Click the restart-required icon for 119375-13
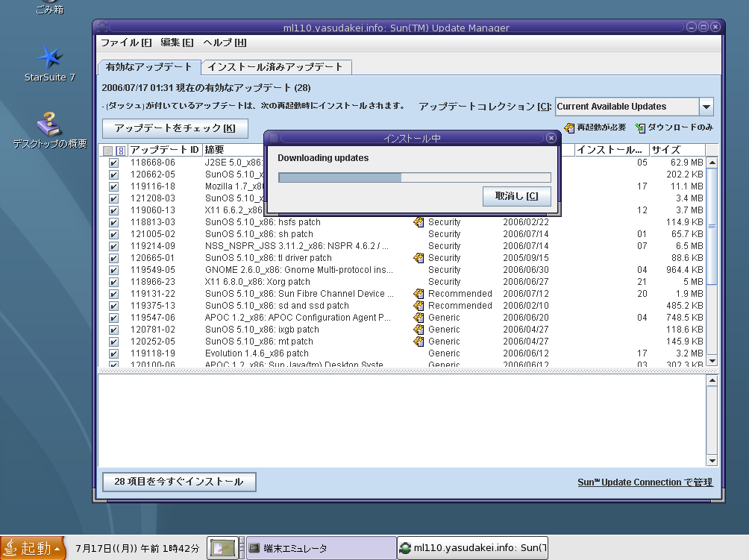This screenshot has width=749, height=560. tap(419, 306)
